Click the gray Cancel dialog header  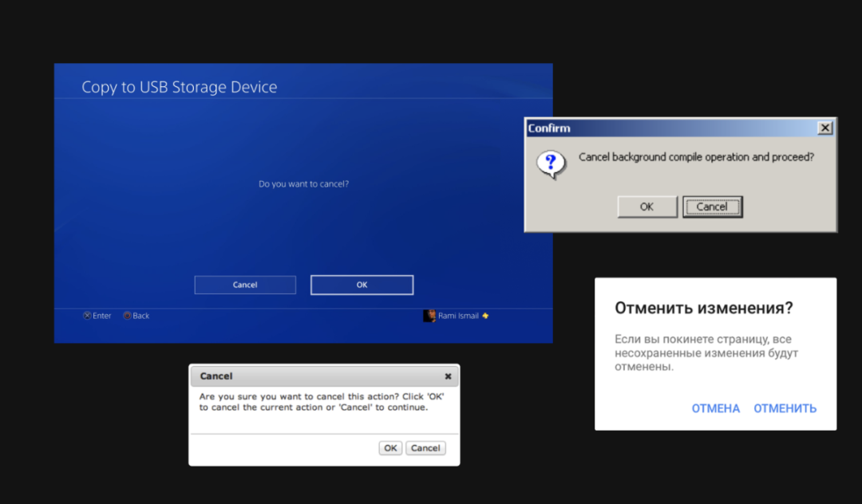319,376
